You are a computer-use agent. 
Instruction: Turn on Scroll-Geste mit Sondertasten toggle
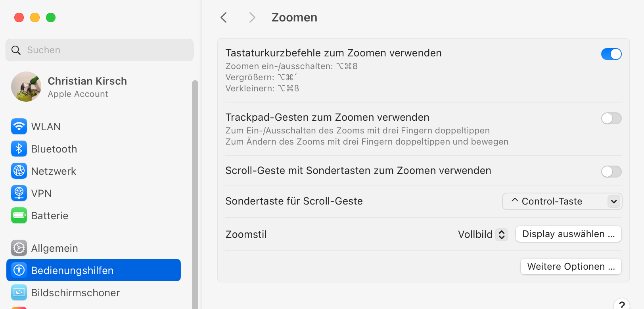(x=611, y=172)
